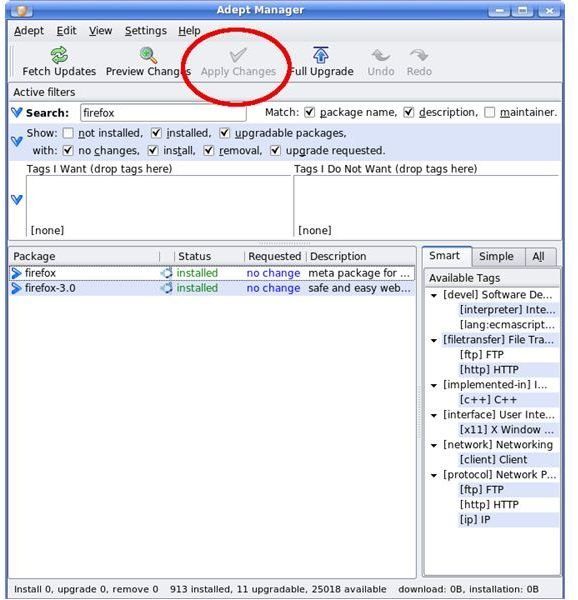The width and height of the screenshot is (578, 600).
Task: Click the Undo arrow icon
Action: [381, 55]
